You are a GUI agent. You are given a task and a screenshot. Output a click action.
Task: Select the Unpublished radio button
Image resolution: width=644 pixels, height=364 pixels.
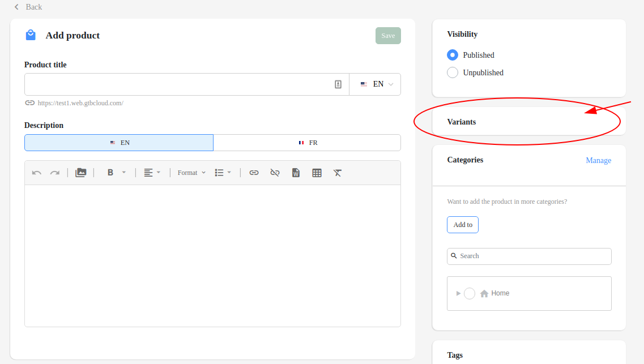(453, 72)
